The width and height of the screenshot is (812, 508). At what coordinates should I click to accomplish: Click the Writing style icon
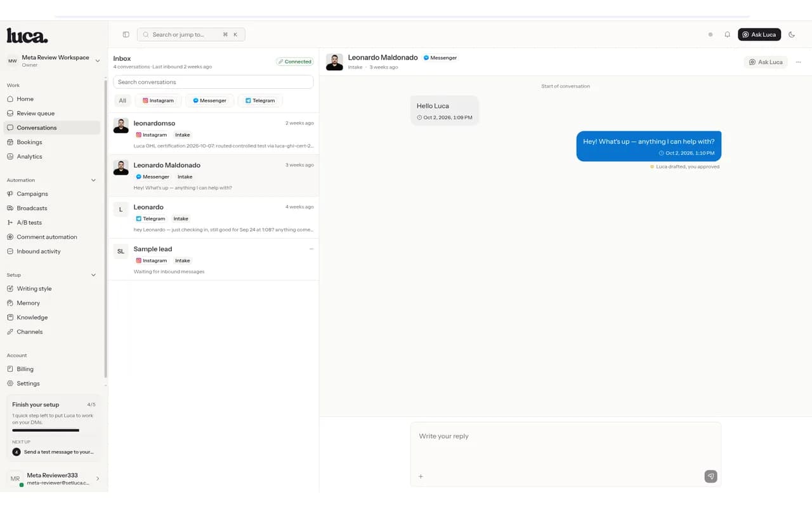coord(10,288)
